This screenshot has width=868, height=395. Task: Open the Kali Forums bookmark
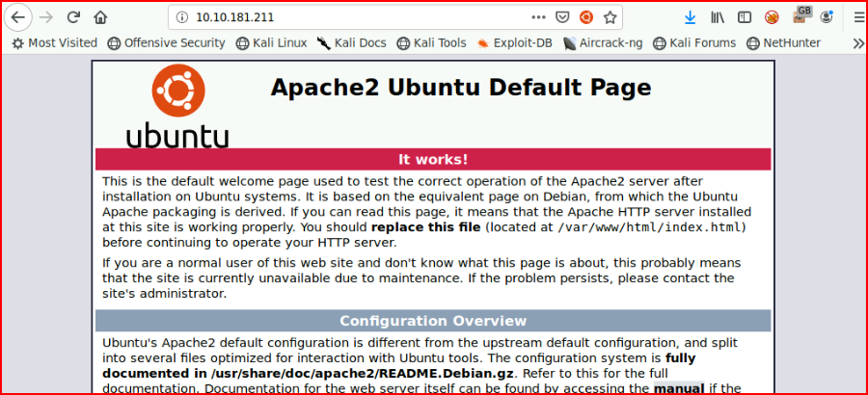[694, 42]
